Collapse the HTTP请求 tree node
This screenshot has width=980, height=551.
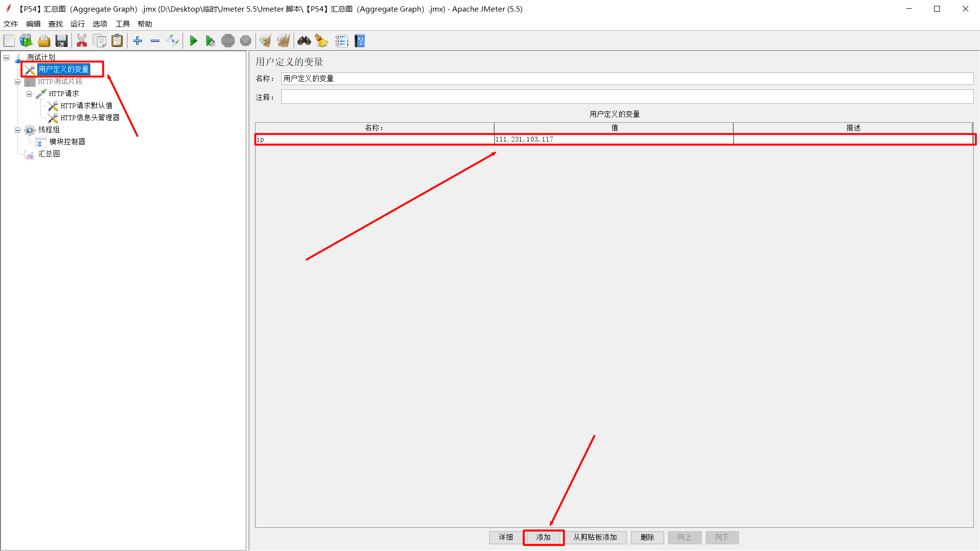pos(29,94)
